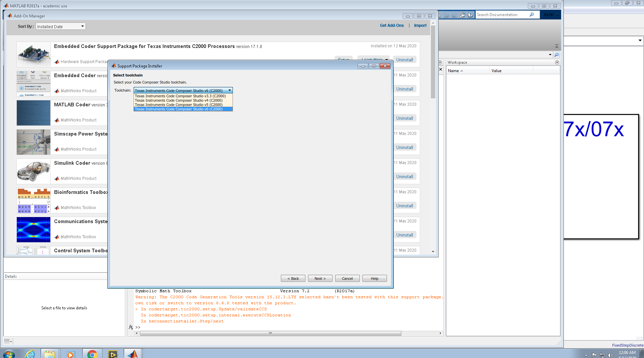Open Windows Media Player from taskbar
This screenshot has width=644, height=358.
(x=70, y=354)
